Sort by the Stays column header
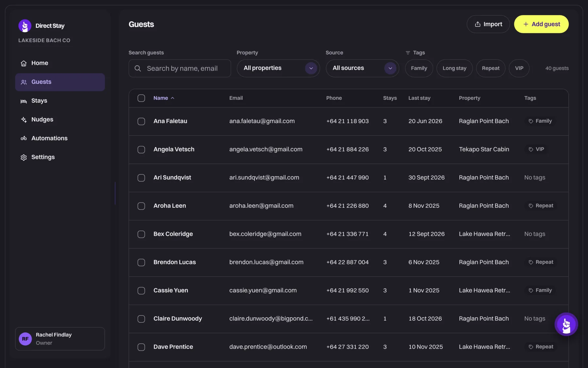This screenshot has height=368, width=588. click(390, 98)
